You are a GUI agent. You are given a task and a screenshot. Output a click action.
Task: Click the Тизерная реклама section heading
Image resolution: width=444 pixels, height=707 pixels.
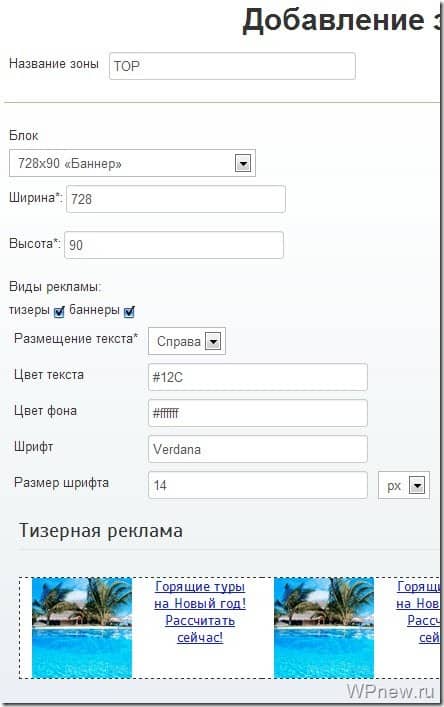[101, 531]
